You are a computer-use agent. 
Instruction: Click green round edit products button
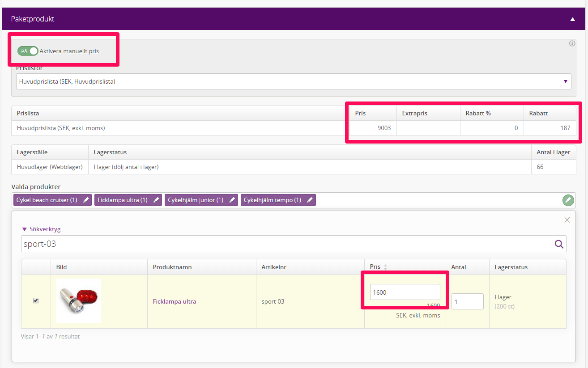[568, 200]
